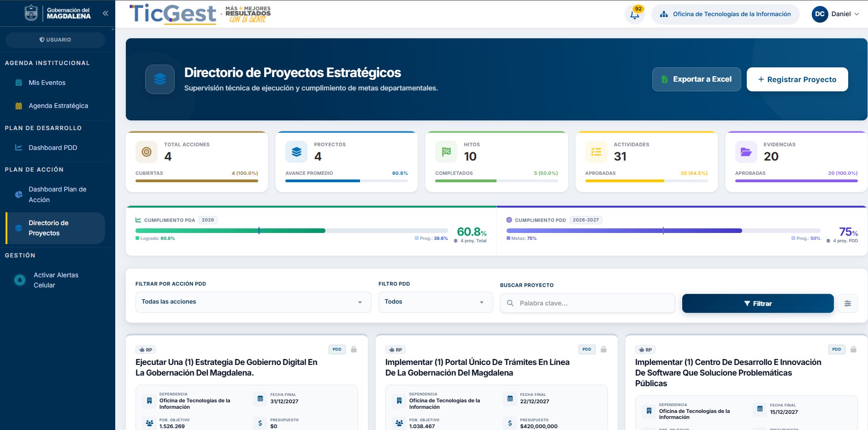This screenshot has width=868, height=430.
Task: Expand the Daniel user menu chevron
Action: pyautogui.click(x=856, y=14)
